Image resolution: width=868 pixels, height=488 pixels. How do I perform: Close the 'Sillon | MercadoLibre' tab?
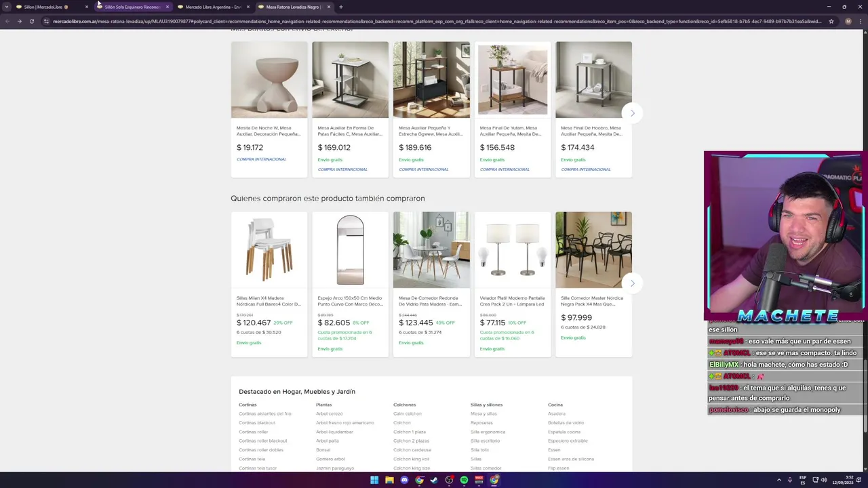click(87, 7)
